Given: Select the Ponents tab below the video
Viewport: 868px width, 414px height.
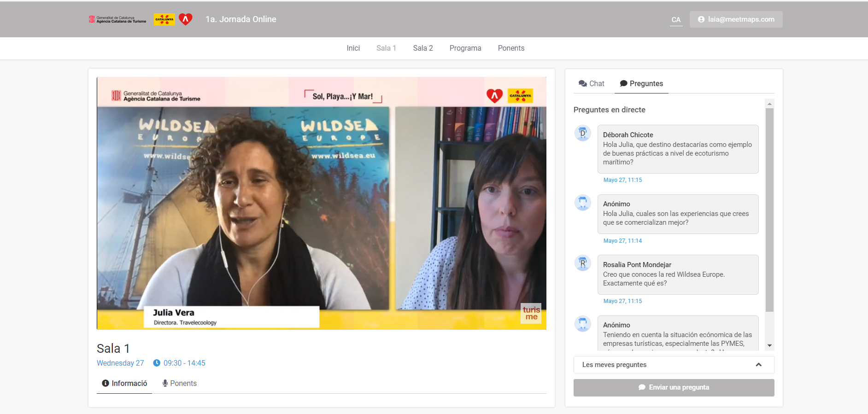Looking at the screenshot, I should [179, 383].
